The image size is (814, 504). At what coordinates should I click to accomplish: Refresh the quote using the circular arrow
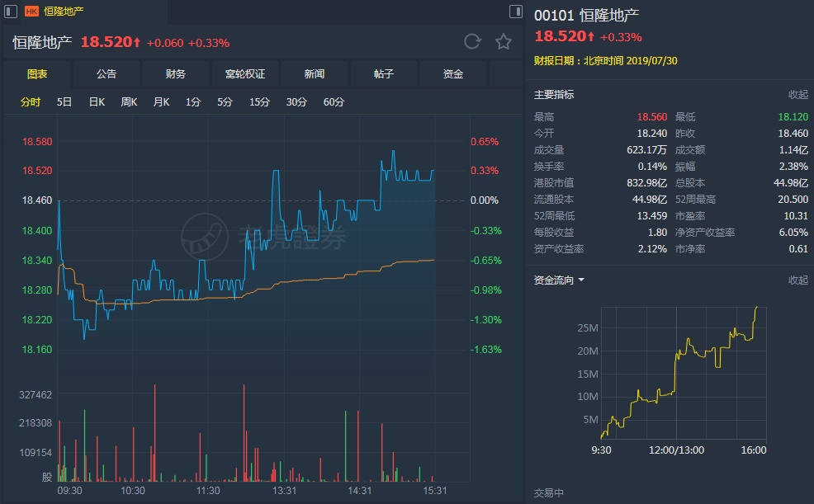click(x=472, y=41)
